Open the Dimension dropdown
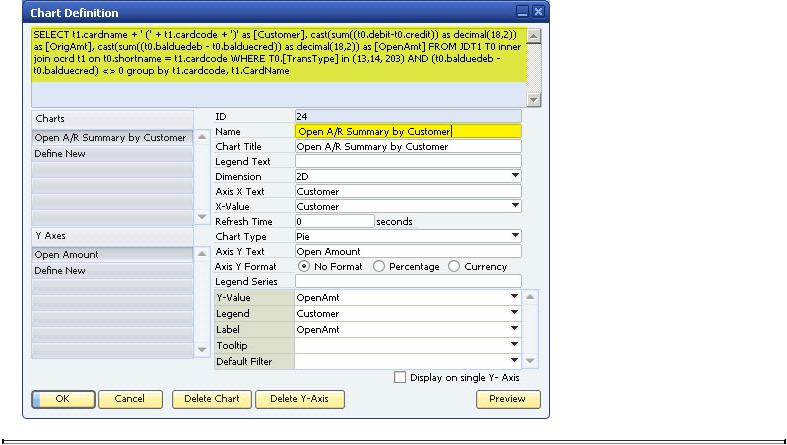Screen dimensions: 787x445 515,176
